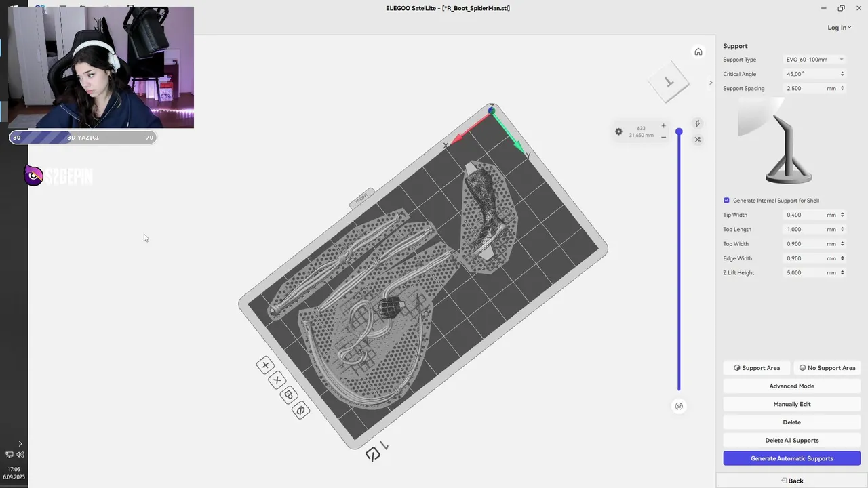Viewport: 868px width, 488px height.
Task: Click the scissors cut icon beside the layer slider
Action: [697, 140]
